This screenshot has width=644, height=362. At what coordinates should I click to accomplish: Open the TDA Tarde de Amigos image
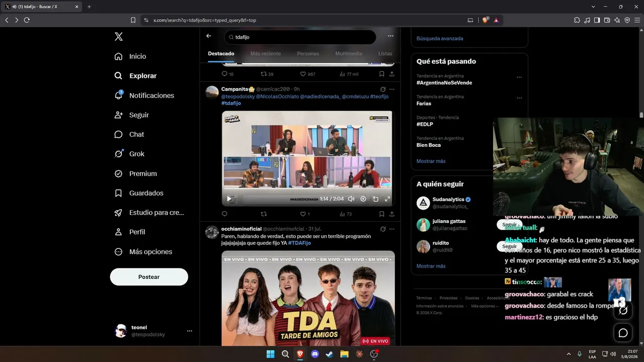[308, 298]
